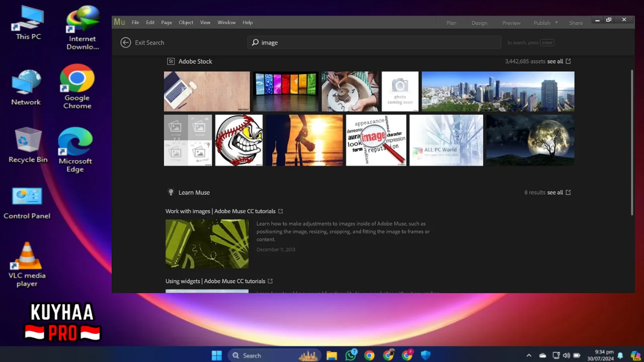The image size is (644, 362).
Task: Click the Exit Search label
Action: click(x=149, y=43)
